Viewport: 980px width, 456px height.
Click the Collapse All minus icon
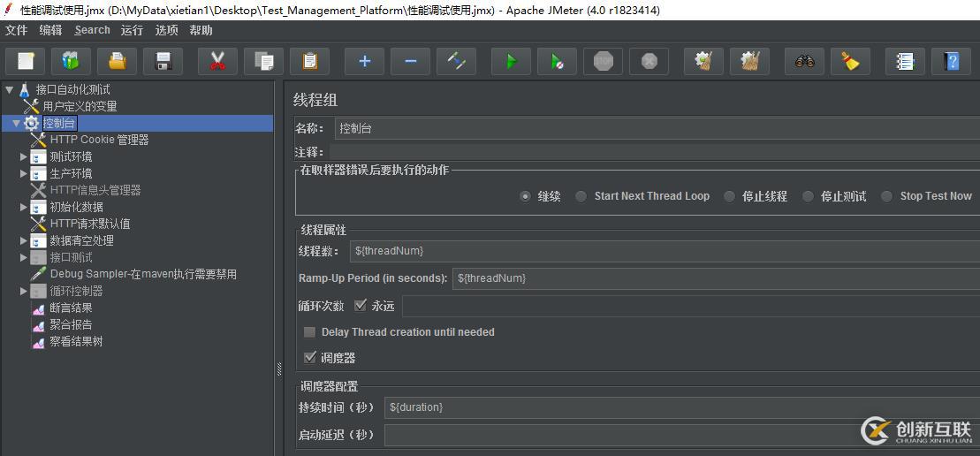pyautogui.click(x=411, y=61)
